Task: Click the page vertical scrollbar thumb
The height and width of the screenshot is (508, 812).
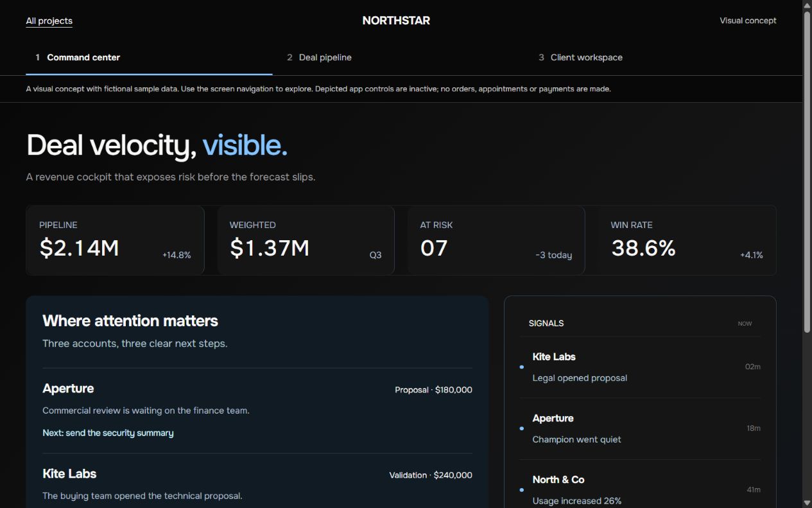Action: [x=807, y=171]
